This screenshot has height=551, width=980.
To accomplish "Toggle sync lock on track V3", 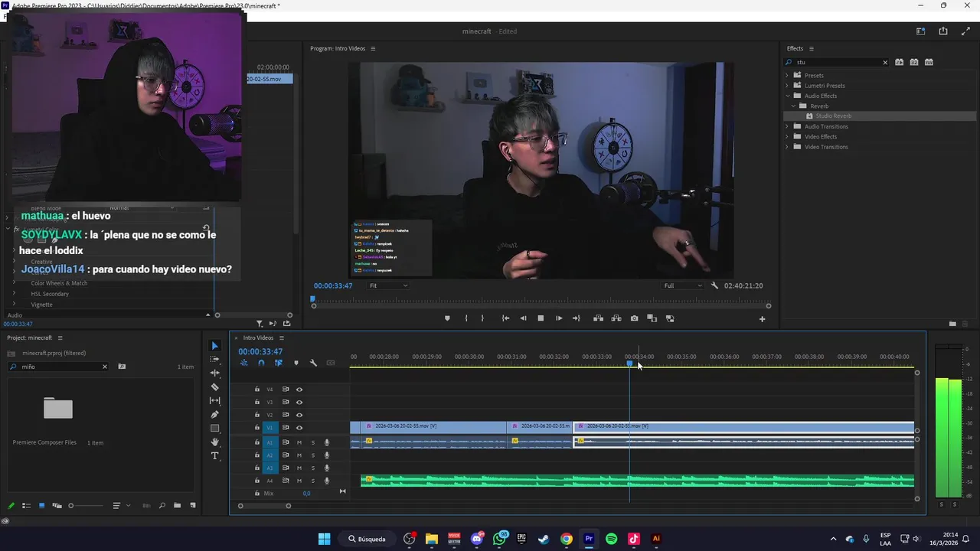I will 286,402.
